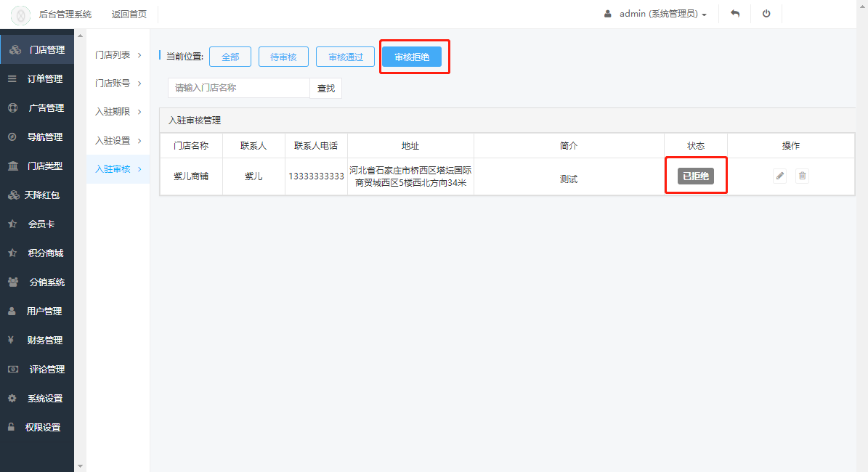Click the 已拒绝 status badge
This screenshot has height=472, width=868.
point(696,176)
